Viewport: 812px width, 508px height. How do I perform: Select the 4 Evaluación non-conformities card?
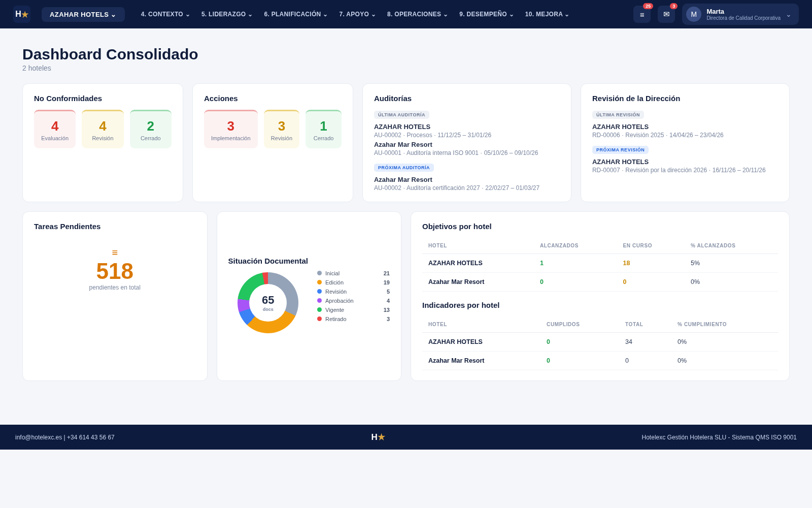pos(55,130)
